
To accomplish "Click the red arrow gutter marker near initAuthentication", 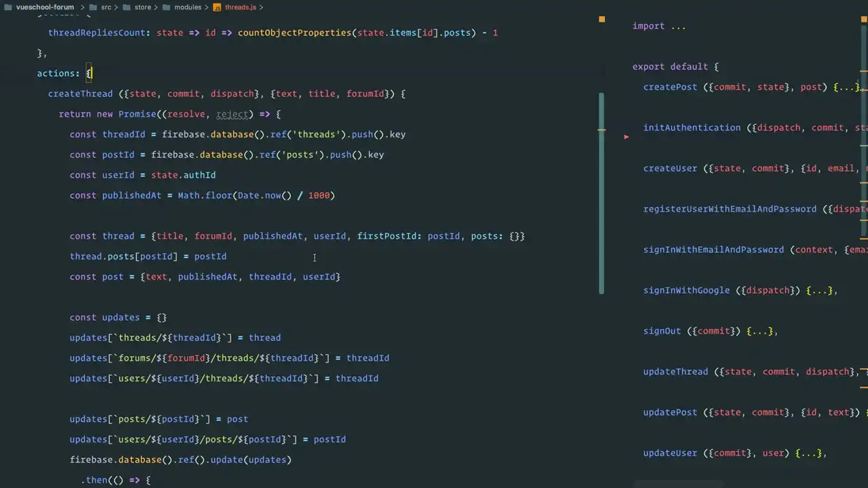I will 626,137.
